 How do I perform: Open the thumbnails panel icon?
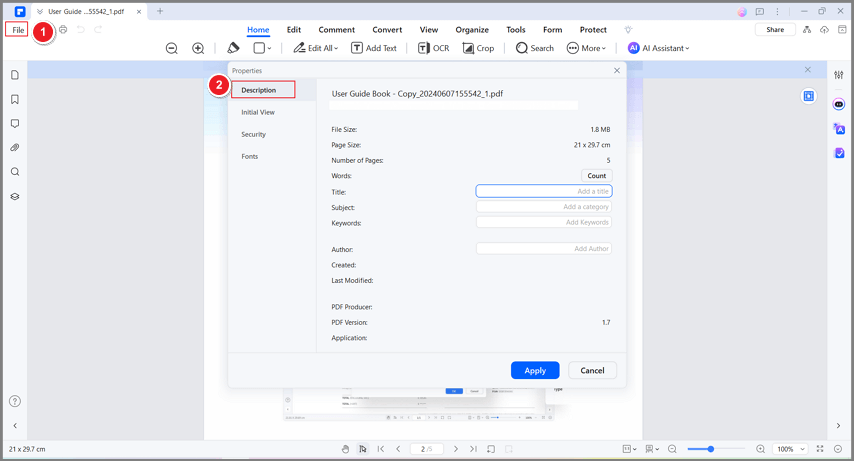[x=15, y=75]
